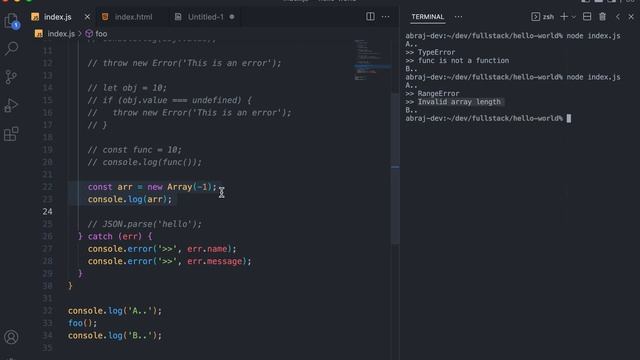Click the err.message console.error line
This screenshot has height=360, width=640.
click(169, 261)
